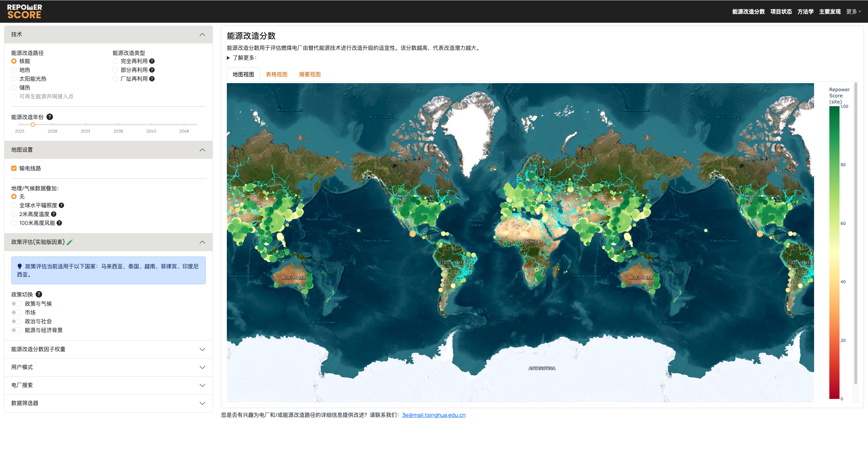
Task: Expand the 了解更多 disclosure text
Action: 244,58
